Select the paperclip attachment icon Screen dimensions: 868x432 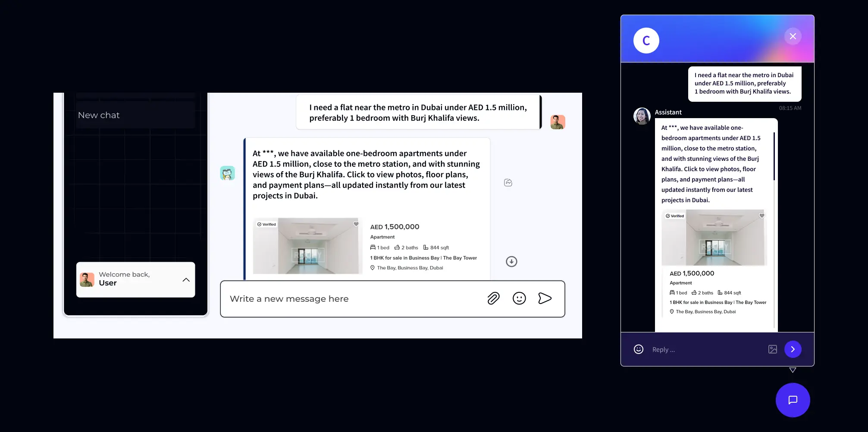pos(493,298)
